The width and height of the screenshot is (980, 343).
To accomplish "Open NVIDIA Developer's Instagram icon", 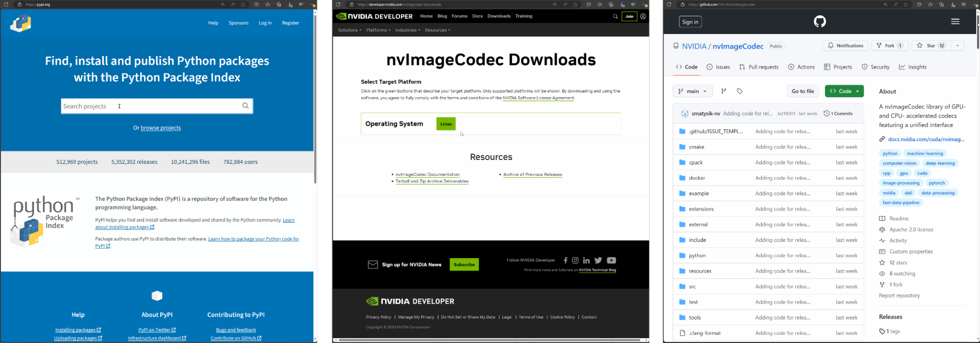I will 575,261.
